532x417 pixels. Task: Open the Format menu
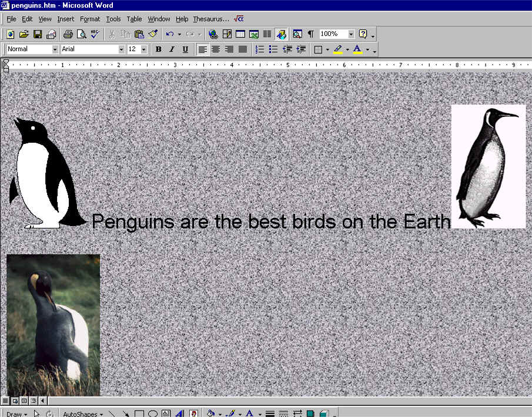click(x=90, y=19)
